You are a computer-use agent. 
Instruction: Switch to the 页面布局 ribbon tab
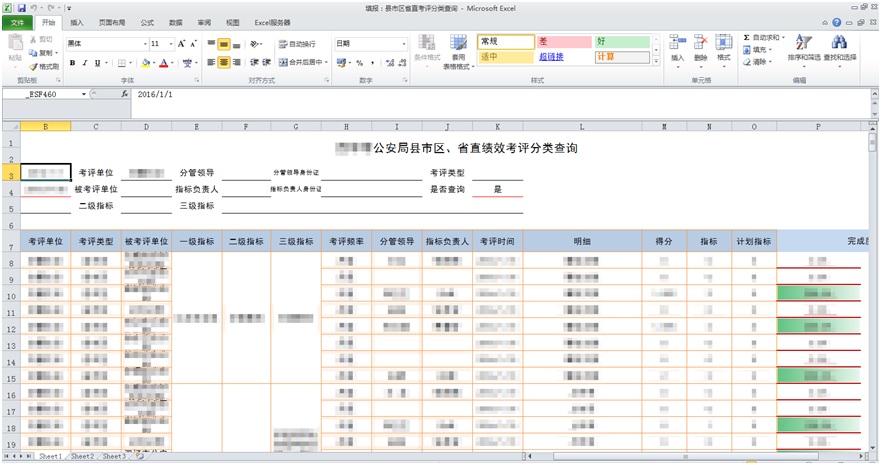click(111, 22)
